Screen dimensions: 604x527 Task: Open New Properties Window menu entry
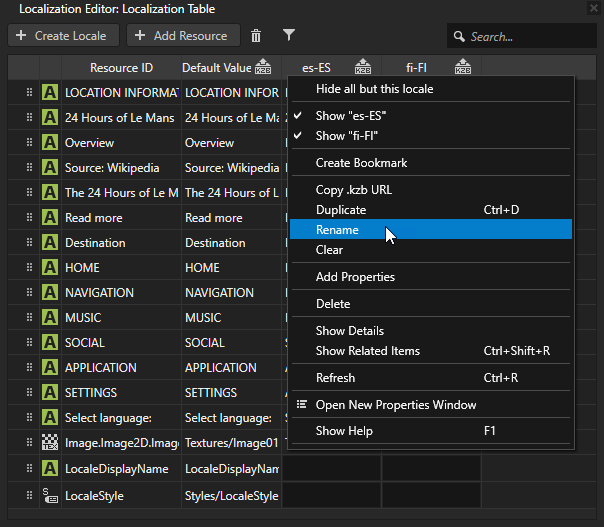[x=396, y=405]
